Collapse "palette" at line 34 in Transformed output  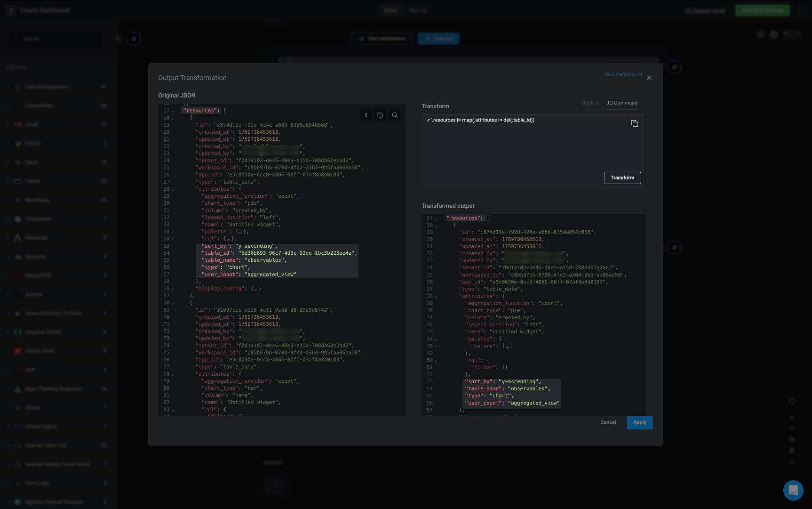click(x=436, y=339)
